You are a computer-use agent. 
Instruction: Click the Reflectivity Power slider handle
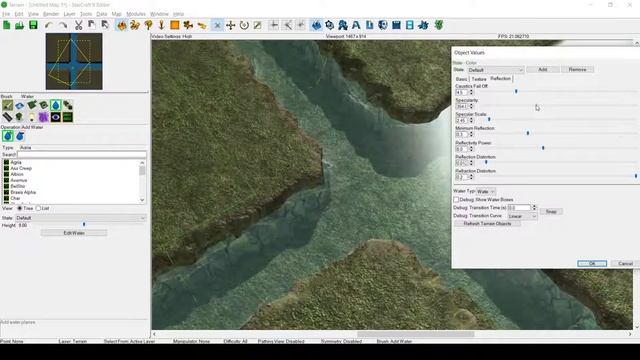pos(543,148)
